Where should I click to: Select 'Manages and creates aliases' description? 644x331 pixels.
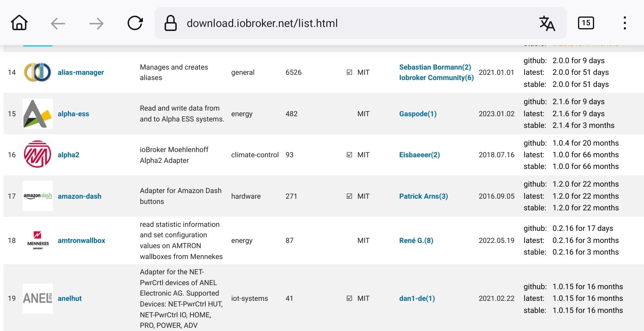[174, 72]
